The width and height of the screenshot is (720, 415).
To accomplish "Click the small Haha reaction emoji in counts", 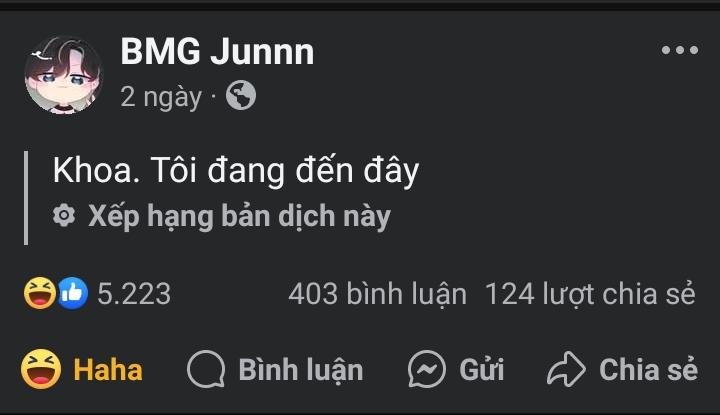I will tap(39, 293).
